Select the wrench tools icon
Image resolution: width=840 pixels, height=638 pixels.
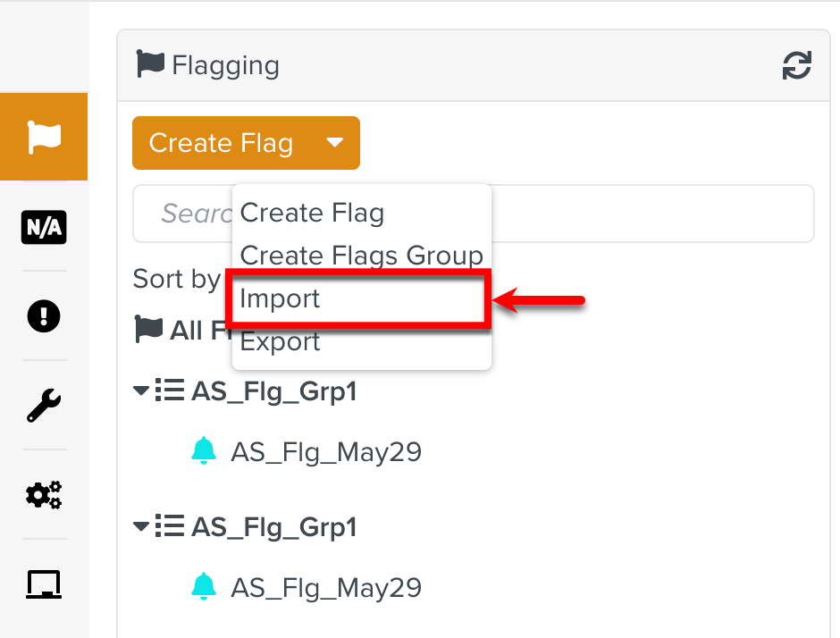pyautogui.click(x=44, y=406)
